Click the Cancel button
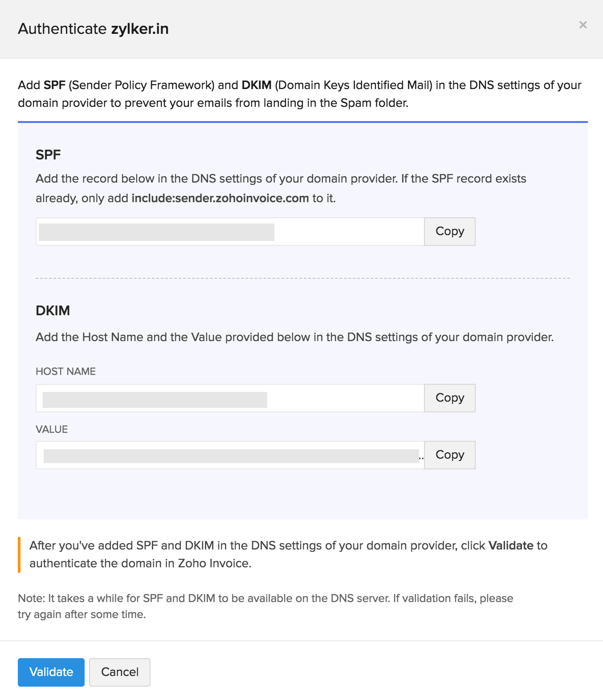Image resolution: width=603 pixels, height=700 pixels. coord(119,672)
